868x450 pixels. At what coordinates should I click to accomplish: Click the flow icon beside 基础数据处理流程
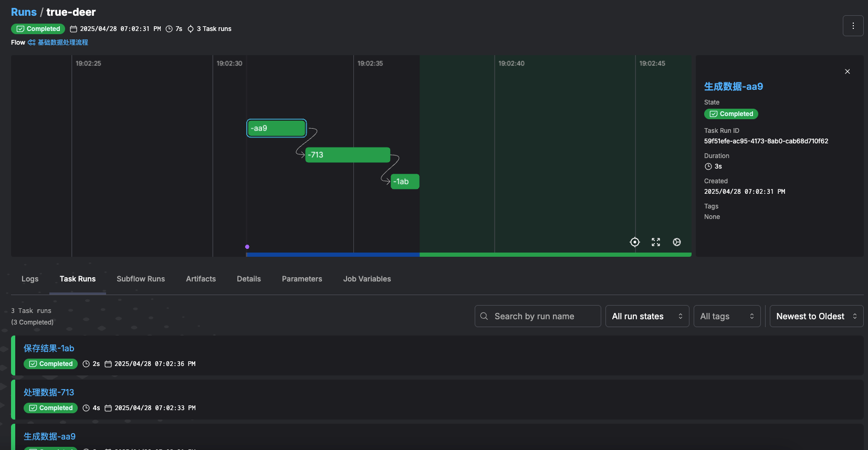tap(32, 43)
